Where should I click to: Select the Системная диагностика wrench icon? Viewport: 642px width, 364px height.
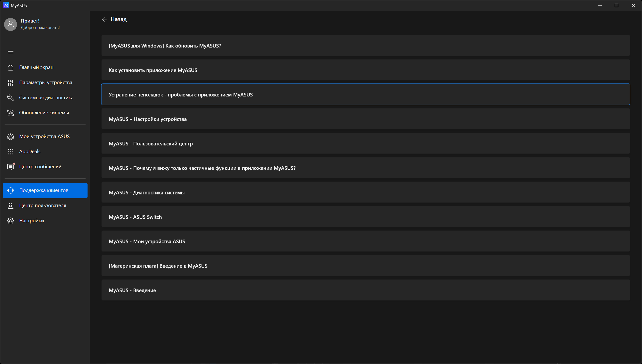pos(11,98)
